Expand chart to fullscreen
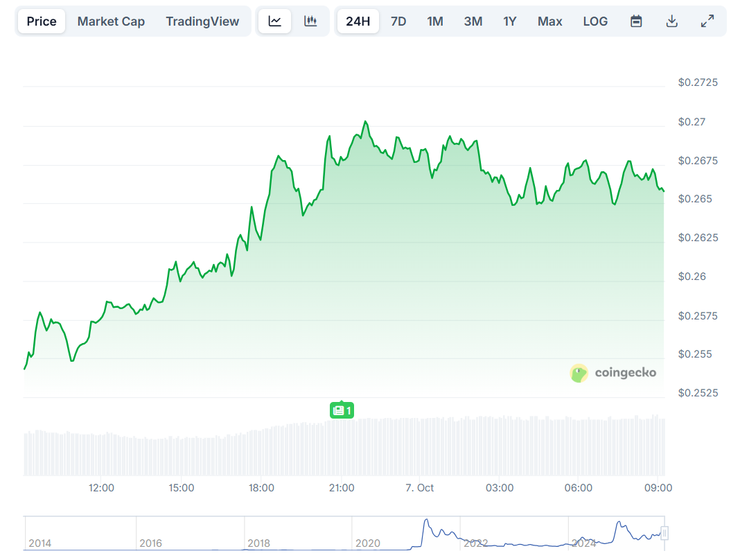 coord(707,21)
